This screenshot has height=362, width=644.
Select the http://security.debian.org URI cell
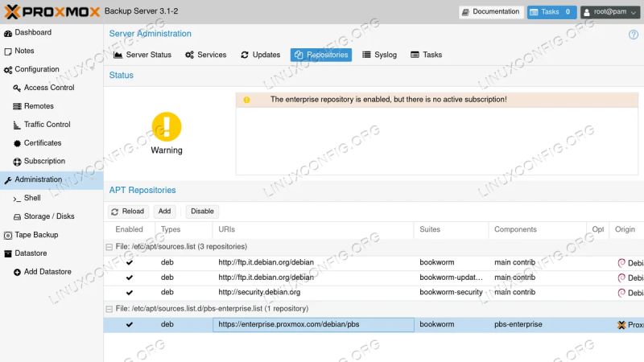click(x=313, y=293)
